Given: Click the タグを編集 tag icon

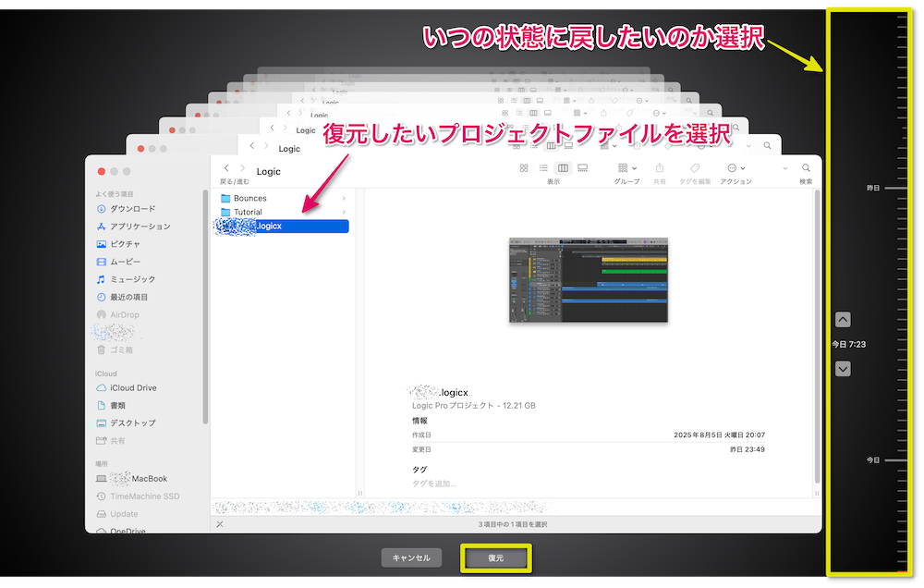Looking at the screenshot, I should [695, 168].
